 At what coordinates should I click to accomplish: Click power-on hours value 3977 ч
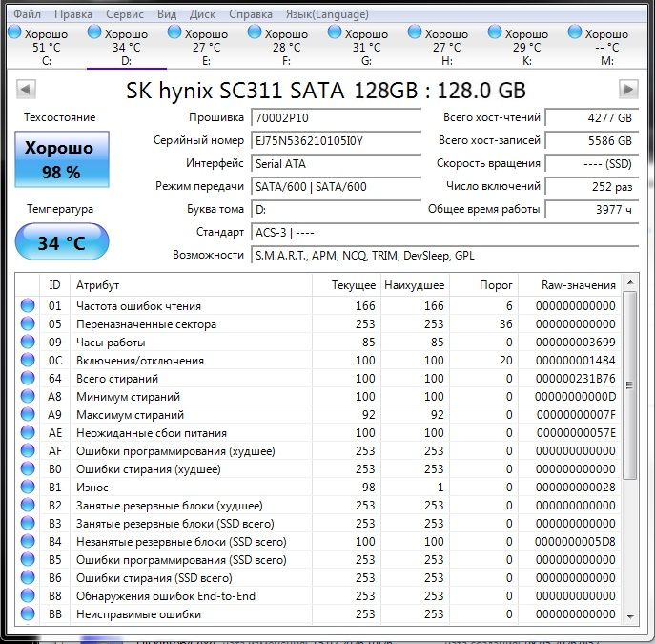592,209
